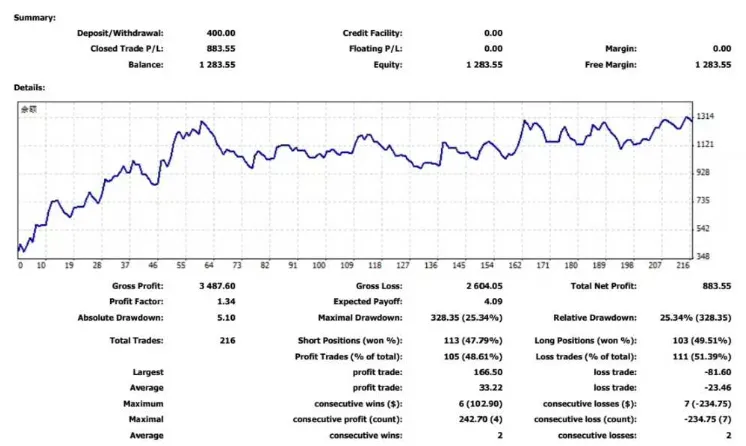
Task: Click the Free Margin label
Action: point(609,65)
